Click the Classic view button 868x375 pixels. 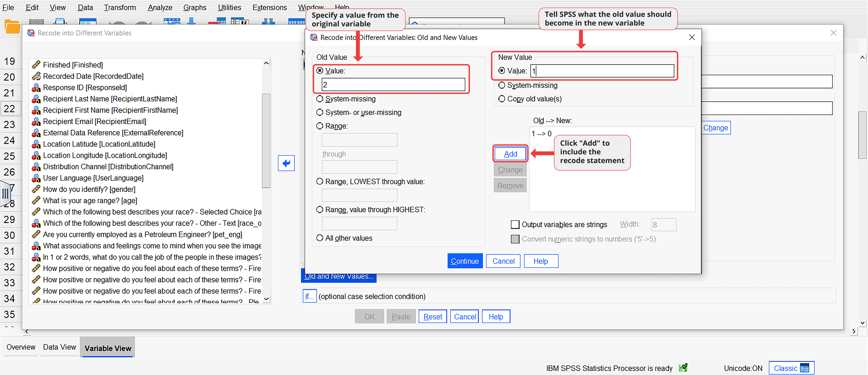click(x=791, y=368)
